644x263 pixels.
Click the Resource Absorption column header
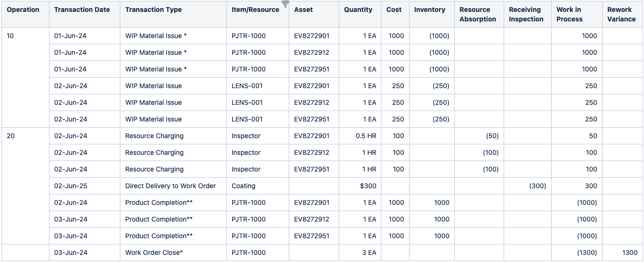(478, 14)
